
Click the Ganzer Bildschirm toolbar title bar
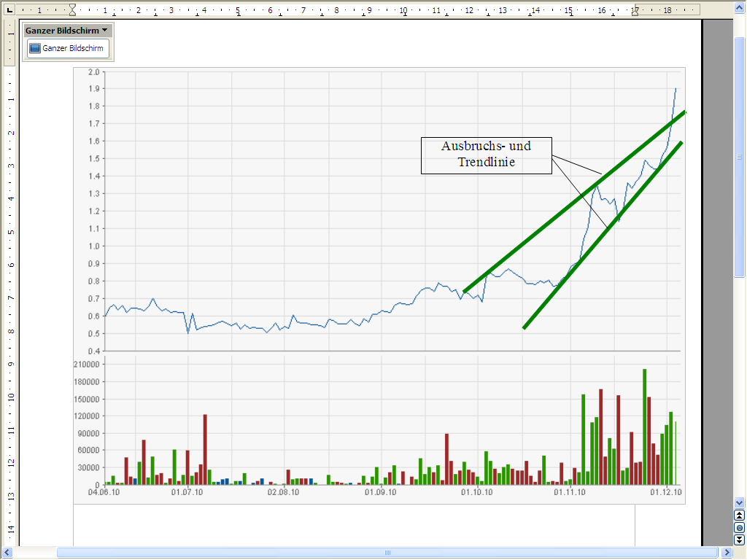62,30
